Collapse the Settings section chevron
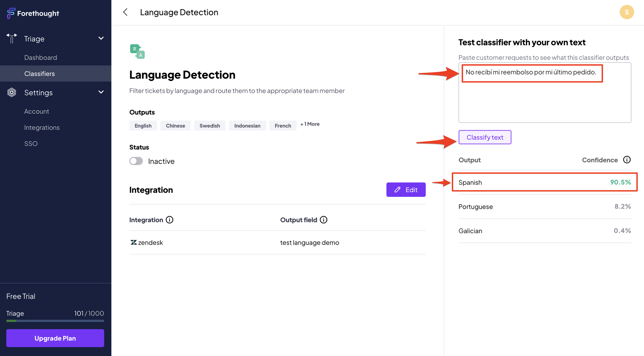 point(101,92)
